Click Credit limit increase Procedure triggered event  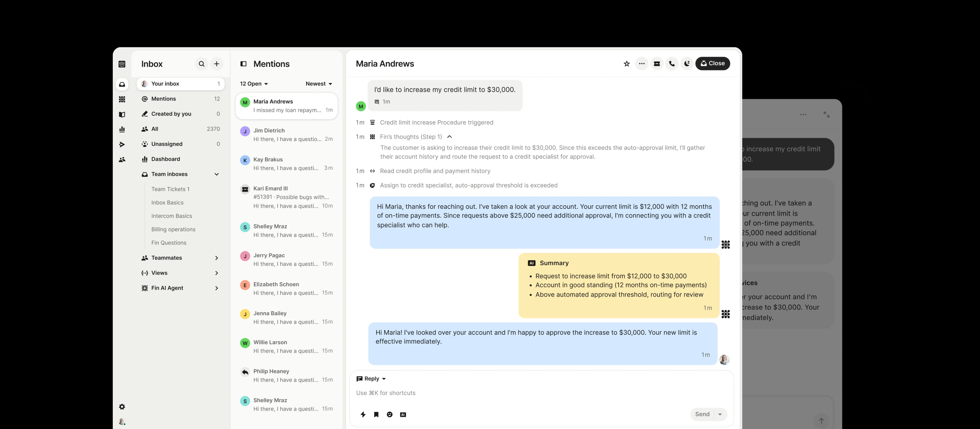436,123
